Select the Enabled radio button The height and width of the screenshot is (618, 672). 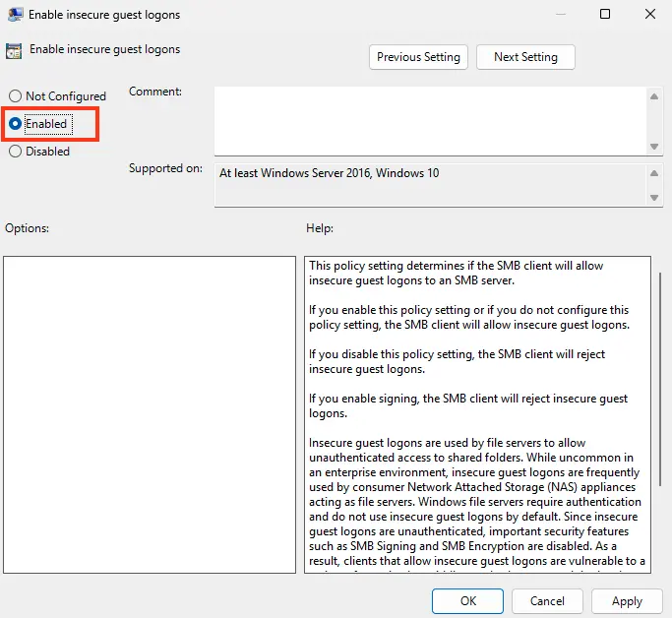(16, 124)
